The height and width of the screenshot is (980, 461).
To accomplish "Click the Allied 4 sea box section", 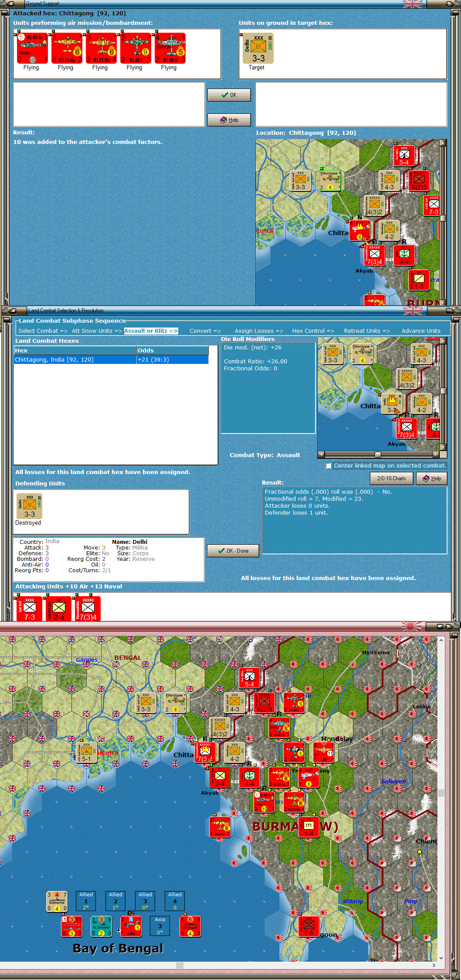I will (x=175, y=901).
